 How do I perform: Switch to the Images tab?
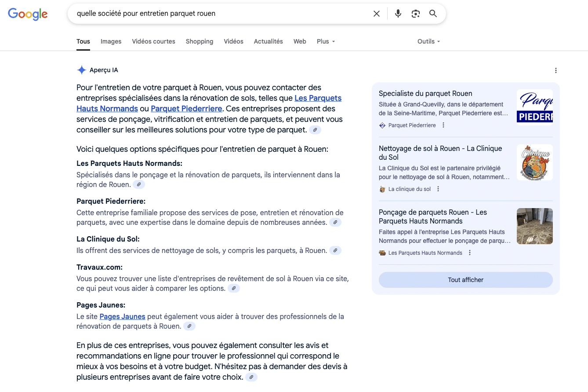click(111, 41)
